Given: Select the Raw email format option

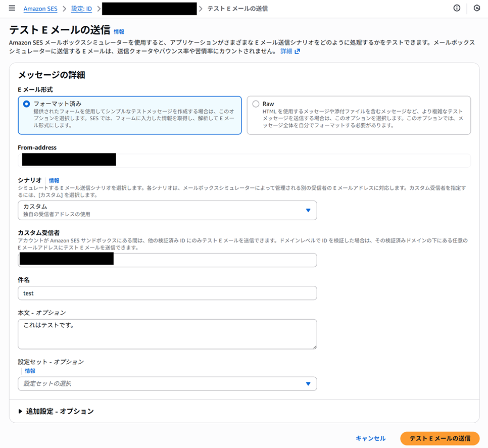Looking at the screenshot, I should [x=256, y=104].
